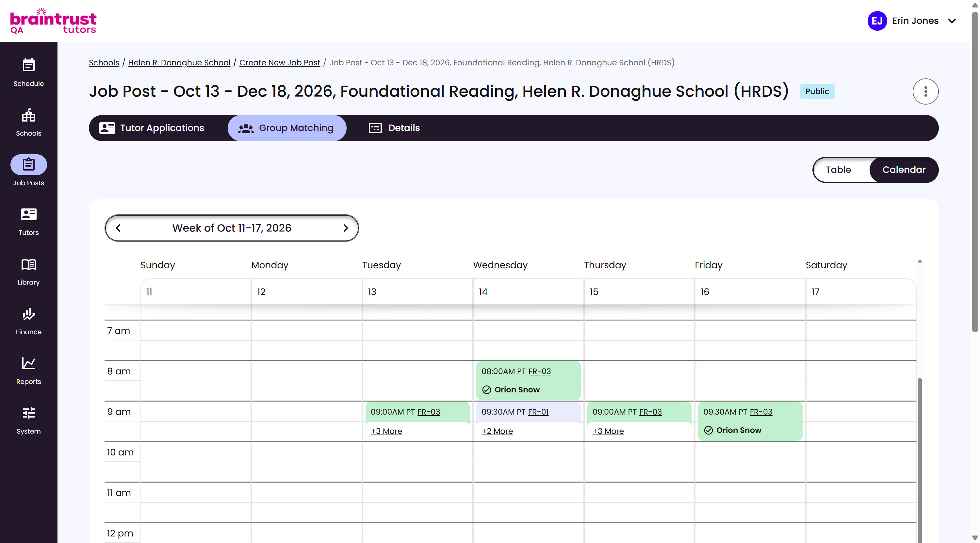Switch to Table view
The height and width of the screenshot is (543, 980).
[x=838, y=170]
